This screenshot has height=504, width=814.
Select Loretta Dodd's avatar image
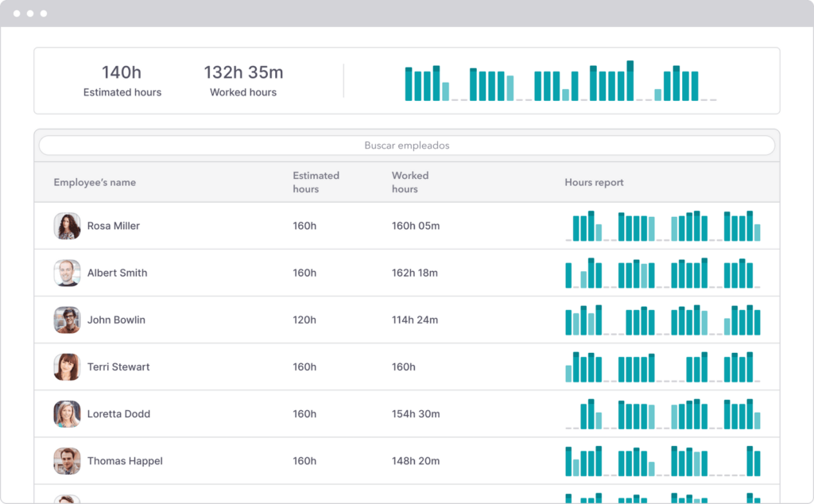pos(67,413)
